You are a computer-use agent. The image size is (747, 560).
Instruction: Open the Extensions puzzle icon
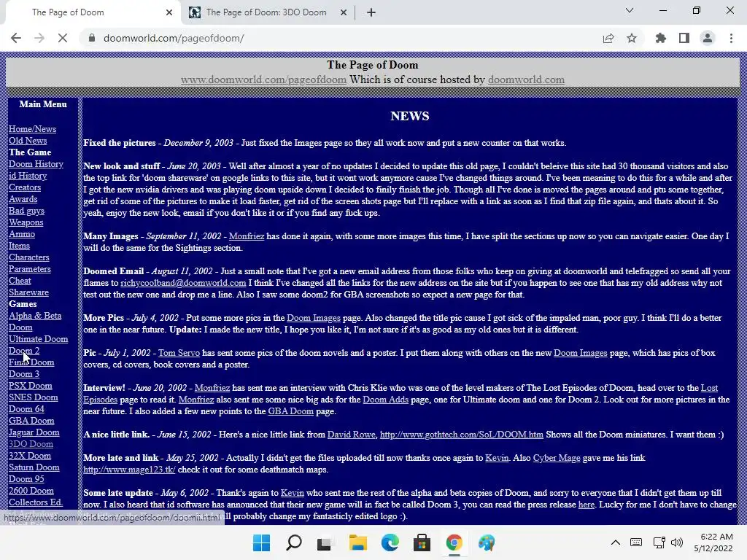(661, 38)
